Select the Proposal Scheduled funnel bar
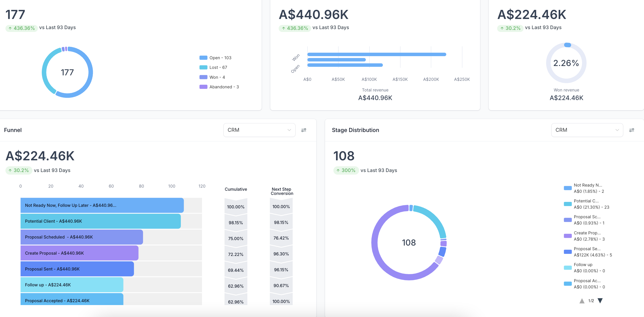Screen dimensions: 644x317 [82, 237]
